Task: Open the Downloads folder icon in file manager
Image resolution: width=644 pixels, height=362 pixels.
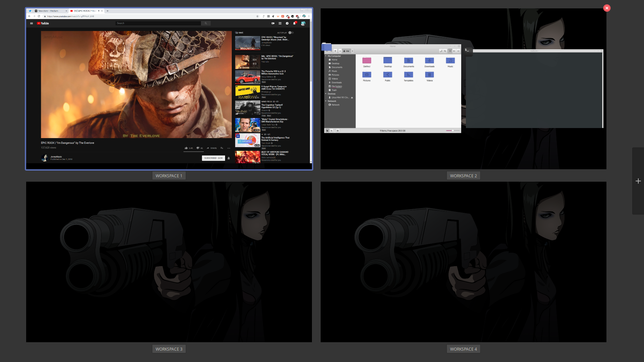Action: [x=429, y=61]
